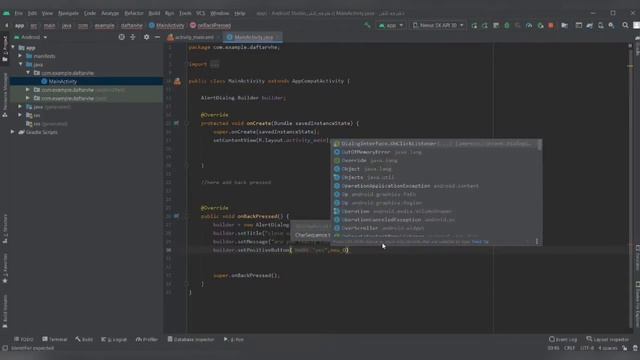Click the trash icon in status bar
Screen dimensions: 640x360
coord(635,348)
